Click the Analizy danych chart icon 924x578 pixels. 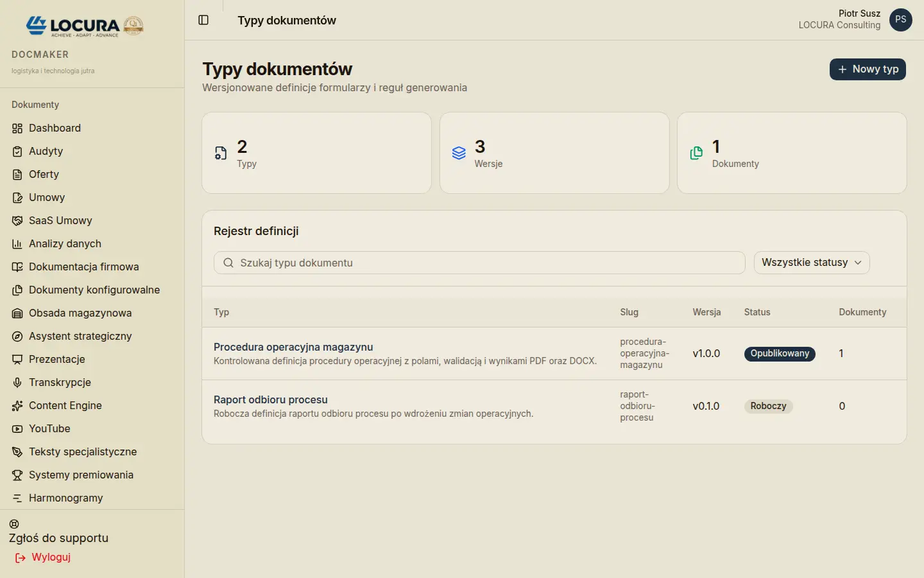tap(17, 244)
